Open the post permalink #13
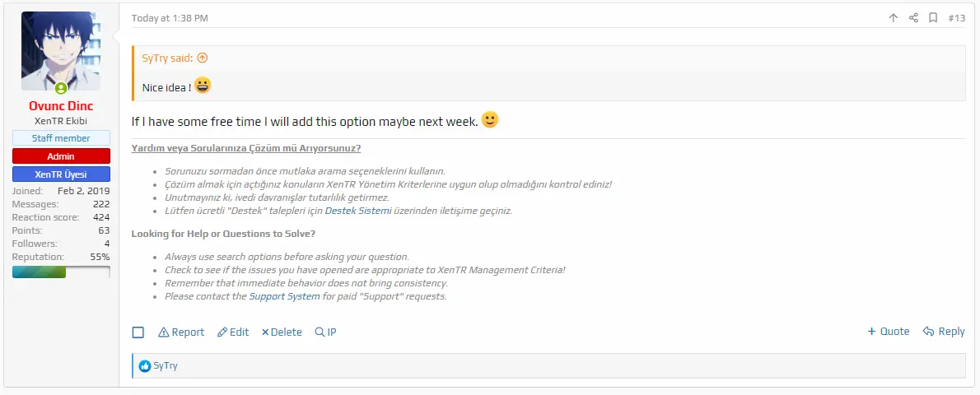Image resolution: width=980 pixels, height=395 pixels. pyautogui.click(x=957, y=18)
